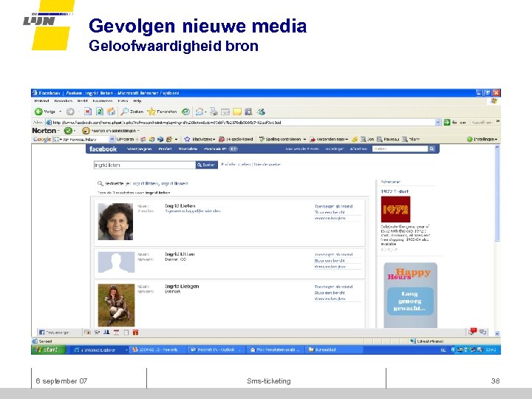The width and height of the screenshot is (532, 399).
Task: Open the Beeld menu
Action: click(82, 100)
